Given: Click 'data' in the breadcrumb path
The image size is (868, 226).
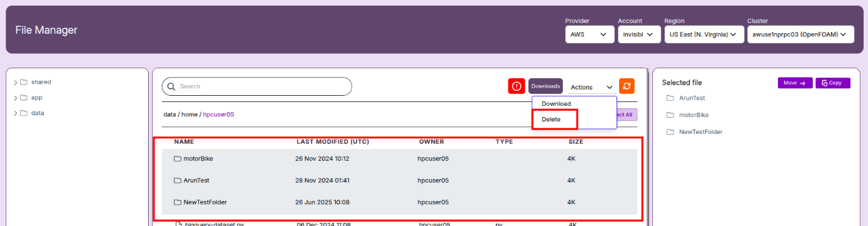Looking at the screenshot, I should (169, 115).
